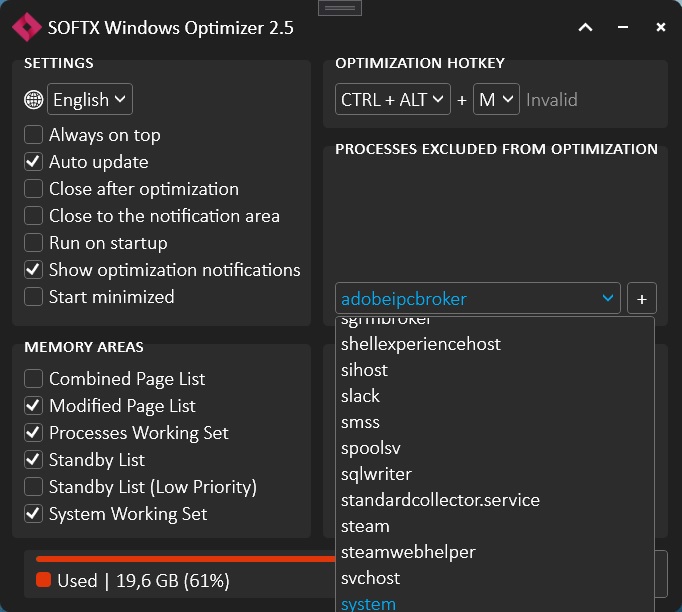Pick svchost from the dropdown list
The width and height of the screenshot is (682, 612).
[x=370, y=578]
